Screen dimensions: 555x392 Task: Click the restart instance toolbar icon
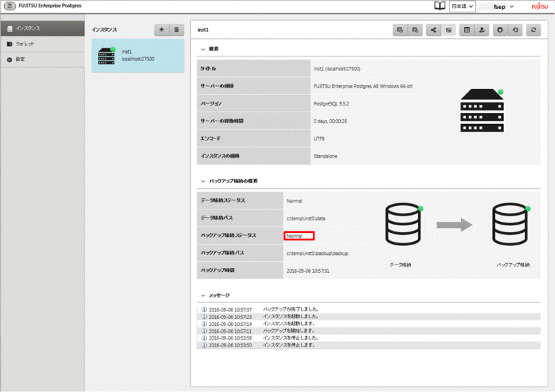(x=516, y=30)
